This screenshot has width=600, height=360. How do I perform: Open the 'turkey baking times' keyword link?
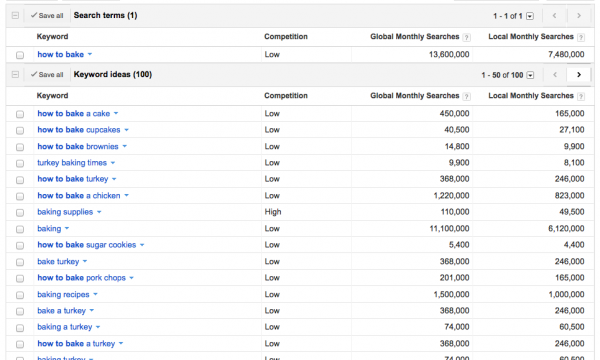coord(72,163)
